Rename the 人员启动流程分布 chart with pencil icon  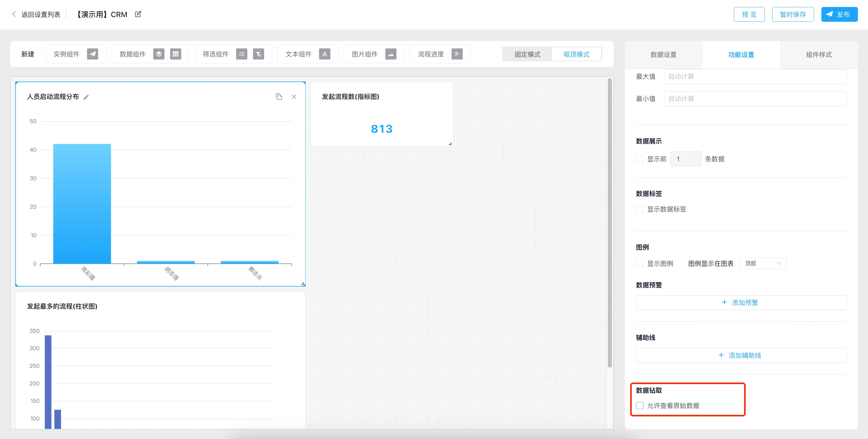point(86,97)
